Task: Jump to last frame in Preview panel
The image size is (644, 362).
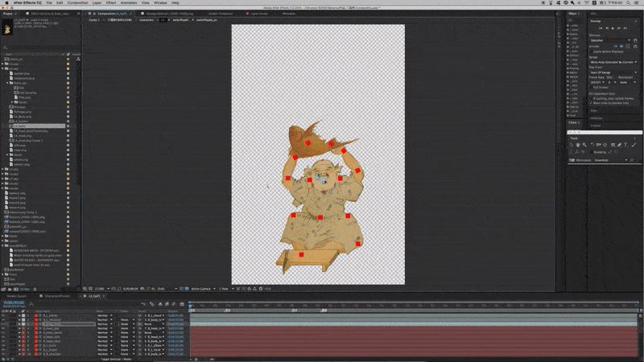Action: [x=625, y=28]
